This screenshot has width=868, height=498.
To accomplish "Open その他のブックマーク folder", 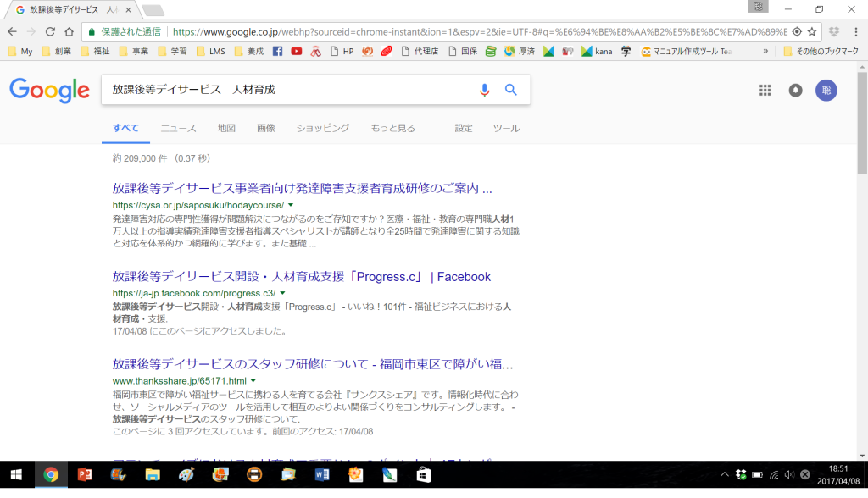I will [x=821, y=52].
